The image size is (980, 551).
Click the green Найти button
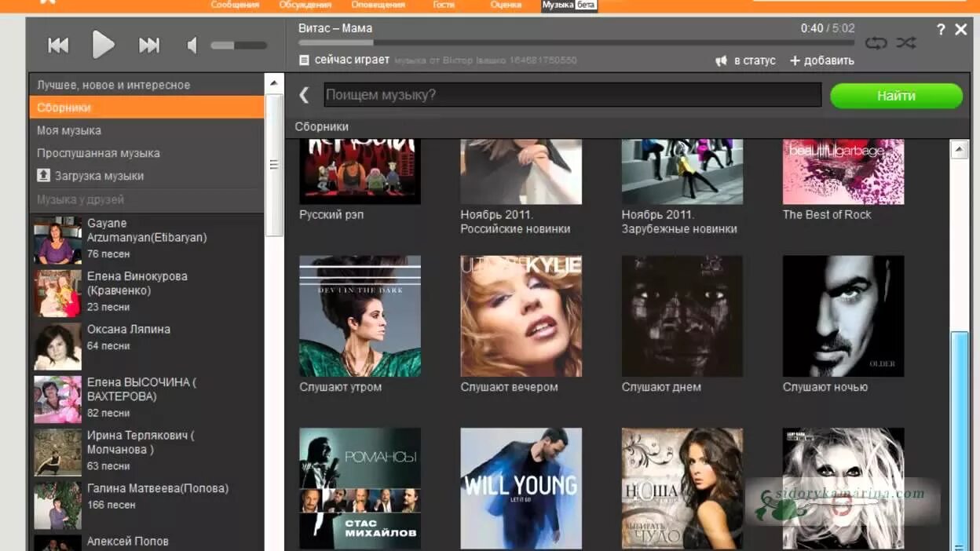click(896, 96)
